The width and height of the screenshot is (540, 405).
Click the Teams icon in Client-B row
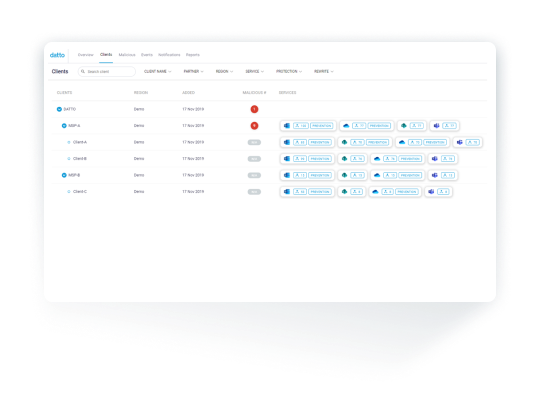click(435, 159)
